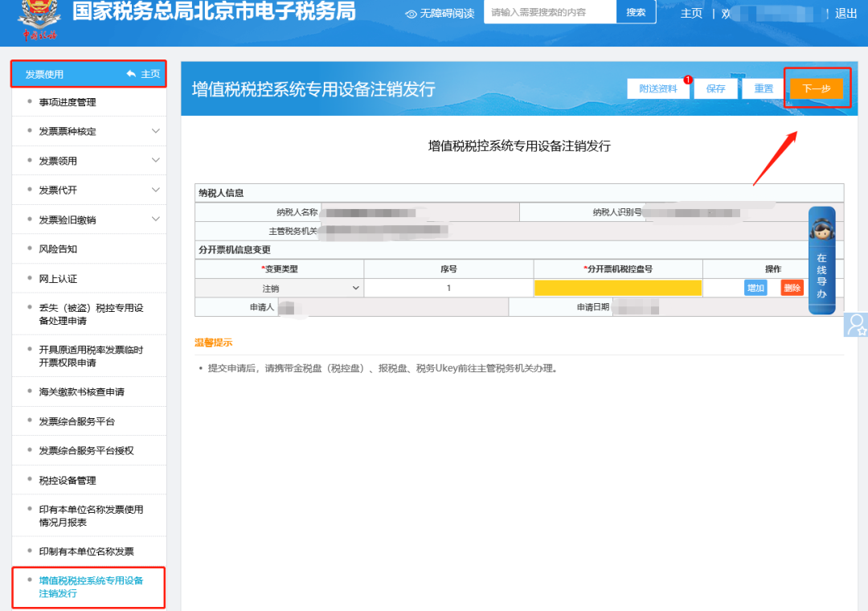
Task: Click the red 删除 row button
Action: (792, 288)
